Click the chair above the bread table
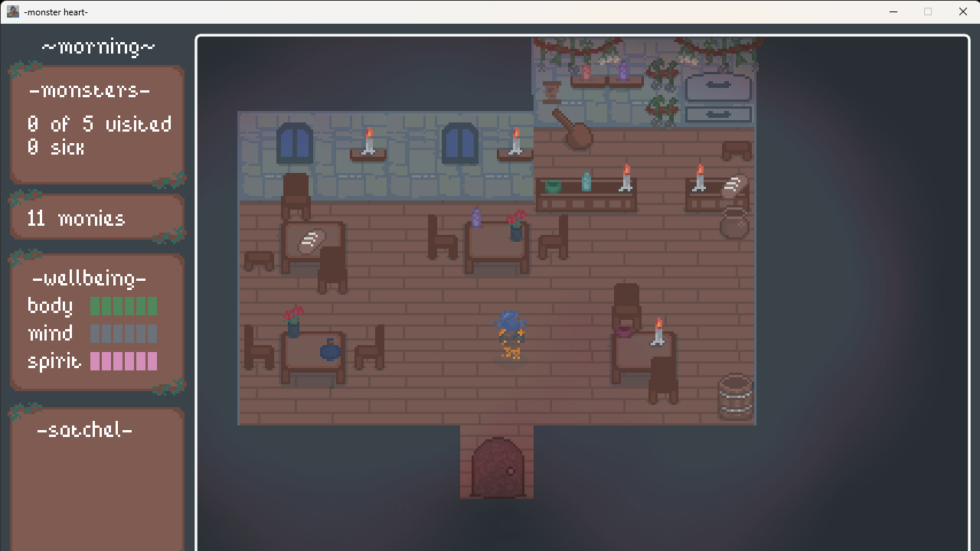The width and height of the screenshot is (980, 551). coord(296,196)
